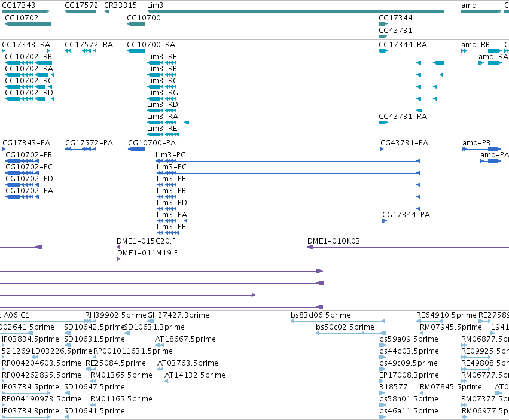Click the CR33315 gene label
The image size is (509, 420).
(120, 5)
